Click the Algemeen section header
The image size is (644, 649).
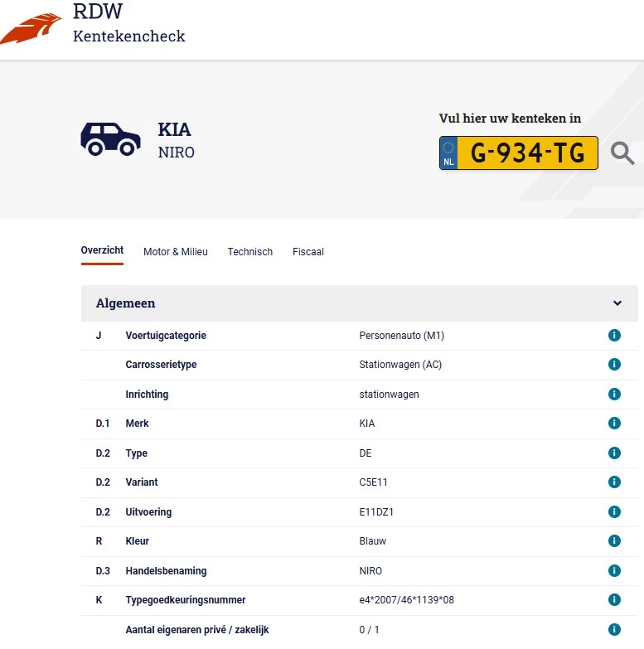(359, 303)
